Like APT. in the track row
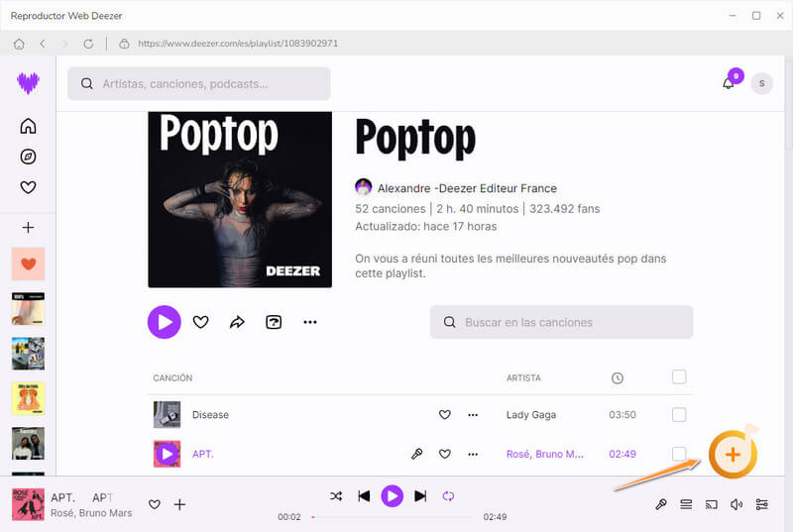 [444, 454]
